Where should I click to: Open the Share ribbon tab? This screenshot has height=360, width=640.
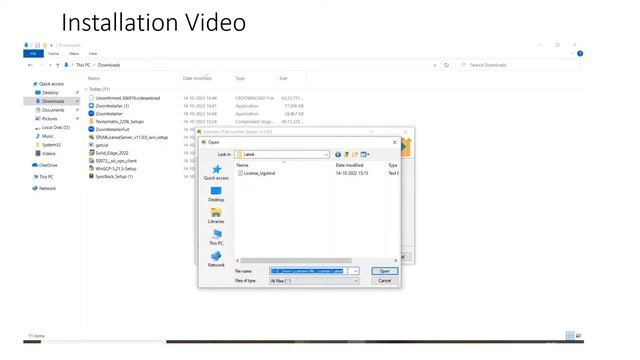point(74,53)
